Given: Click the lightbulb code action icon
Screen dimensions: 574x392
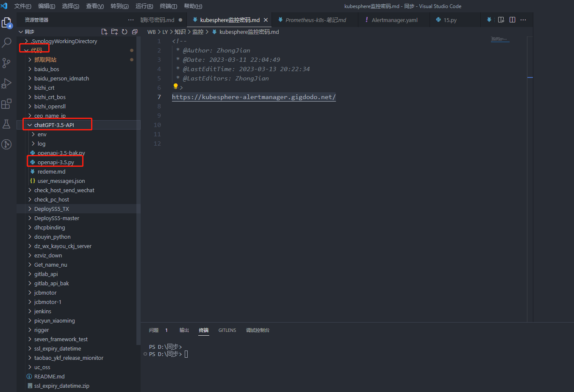Looking at the screenshot, I should pyautogui.click(x=175, y=86).
